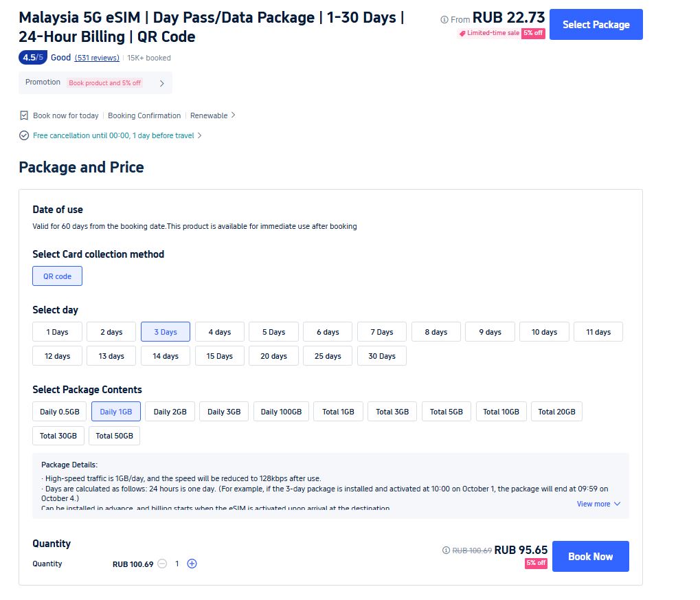Open the Promotion details chevron
Image resolution: width=700 pixels, height=600 pixels.
[x=162, y=83]
